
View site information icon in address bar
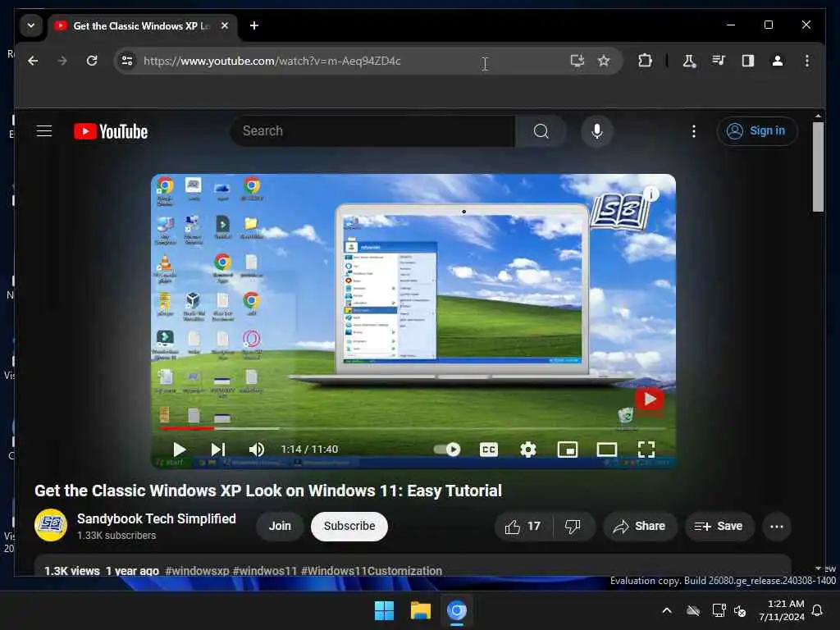tap(127, 61)
